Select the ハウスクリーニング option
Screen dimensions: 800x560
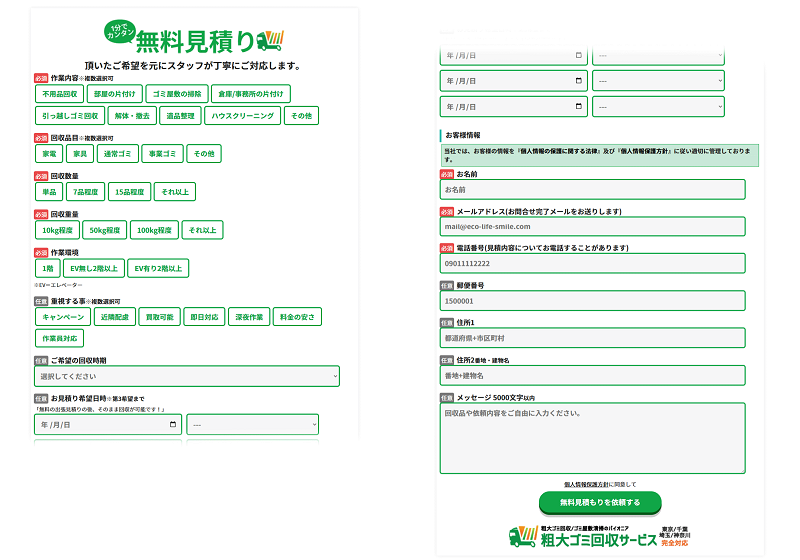(x=242, y=116)
